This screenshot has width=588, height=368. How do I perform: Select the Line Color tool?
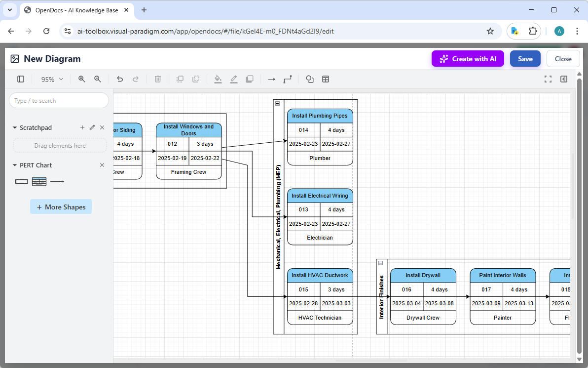pos(234,79)
